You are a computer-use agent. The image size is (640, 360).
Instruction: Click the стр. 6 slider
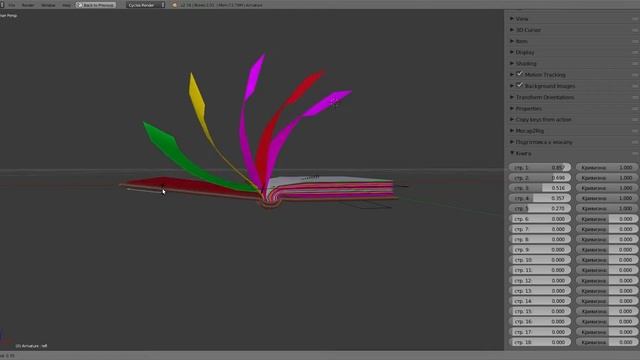click(540, 219)
